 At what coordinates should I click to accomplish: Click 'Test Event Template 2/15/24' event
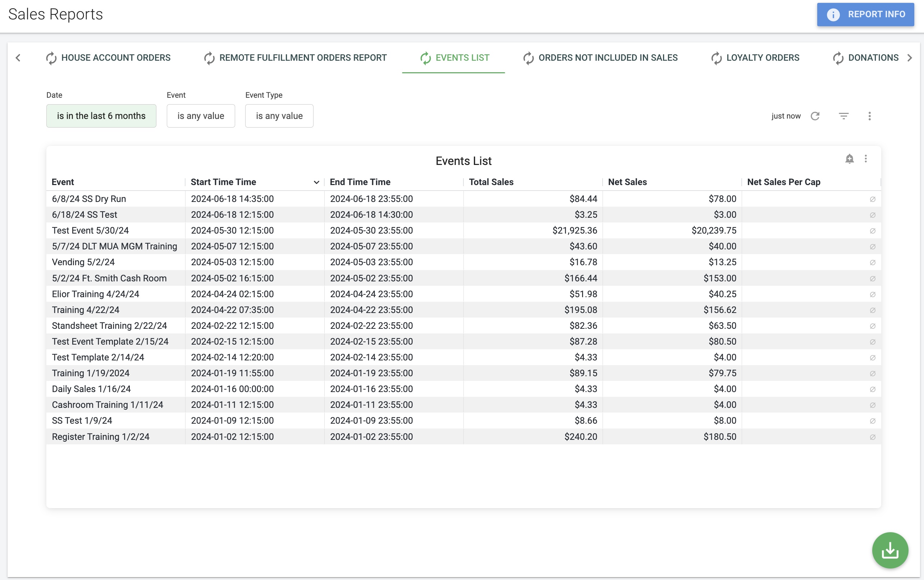click(x=115, y=341)
